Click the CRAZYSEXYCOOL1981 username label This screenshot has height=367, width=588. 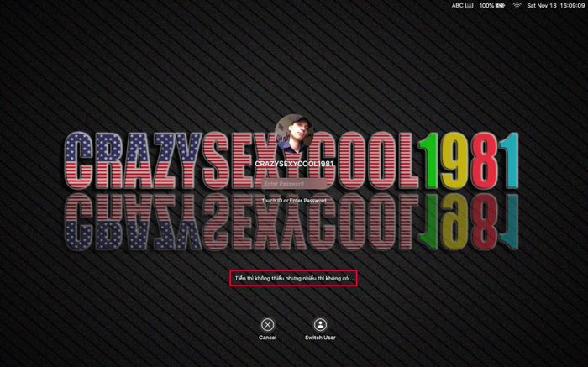[294, 164]
